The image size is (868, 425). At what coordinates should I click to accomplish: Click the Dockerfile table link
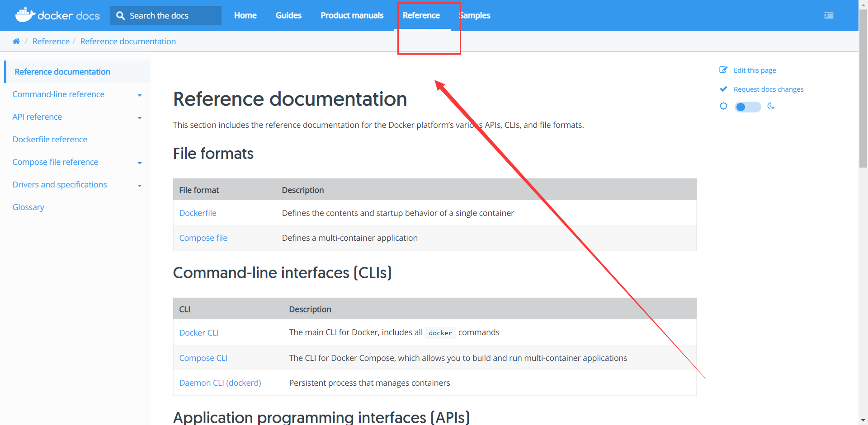point(198,213)
